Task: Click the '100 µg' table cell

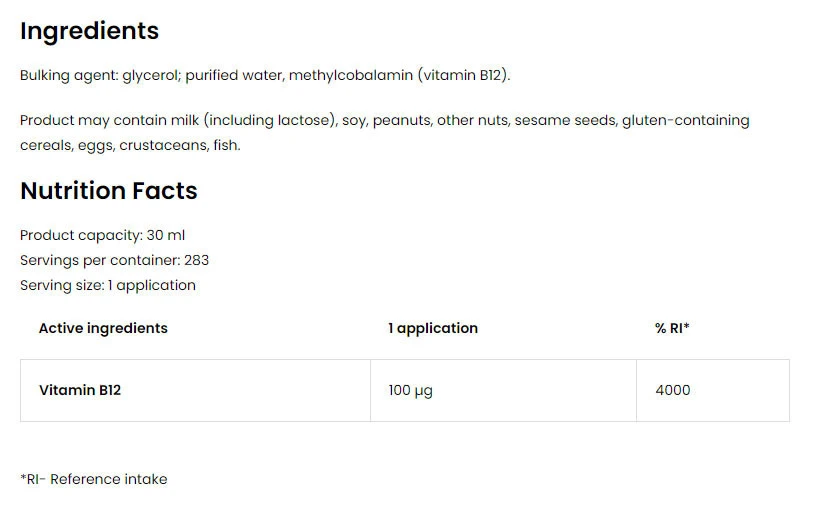Action: click(x=410, y=390)
